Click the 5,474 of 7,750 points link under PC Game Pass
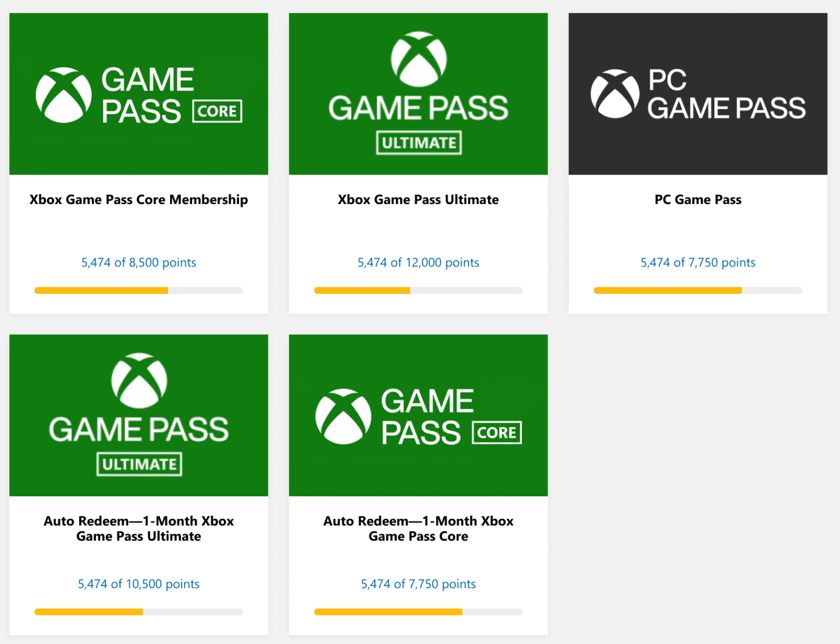840x644 pixels. pos(698,263)
